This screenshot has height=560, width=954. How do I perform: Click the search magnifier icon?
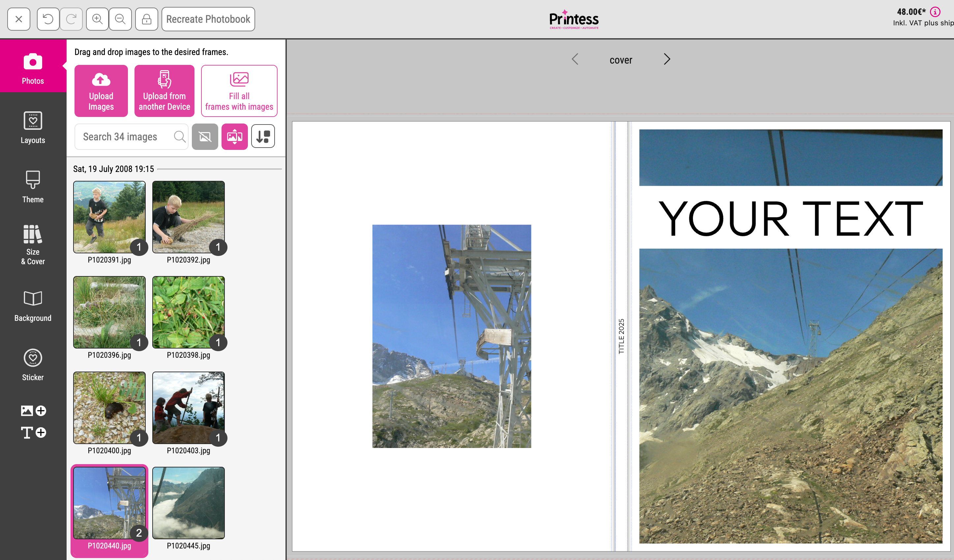point(180,137)
